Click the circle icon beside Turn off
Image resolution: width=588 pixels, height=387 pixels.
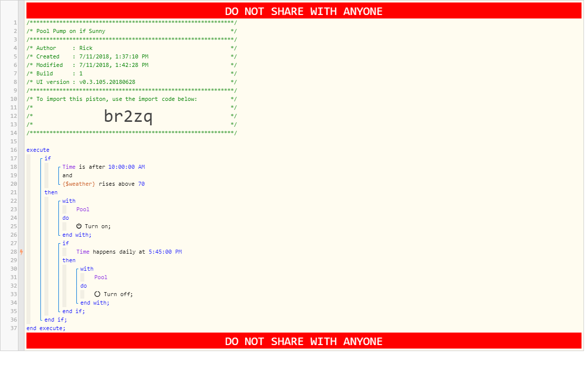[x=97, y=294]
